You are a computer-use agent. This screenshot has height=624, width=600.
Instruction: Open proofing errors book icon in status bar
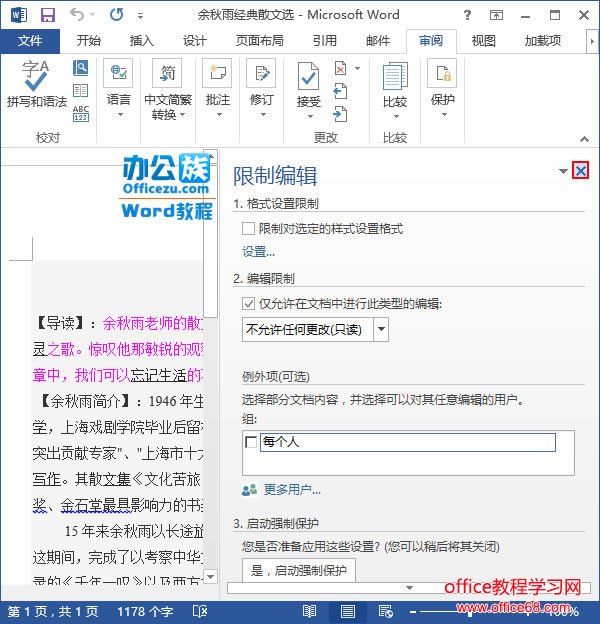tap(199, 611)
